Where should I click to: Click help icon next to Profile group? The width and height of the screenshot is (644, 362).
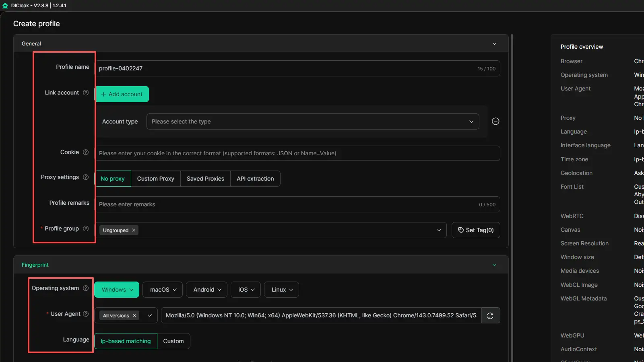click(86, 228)
